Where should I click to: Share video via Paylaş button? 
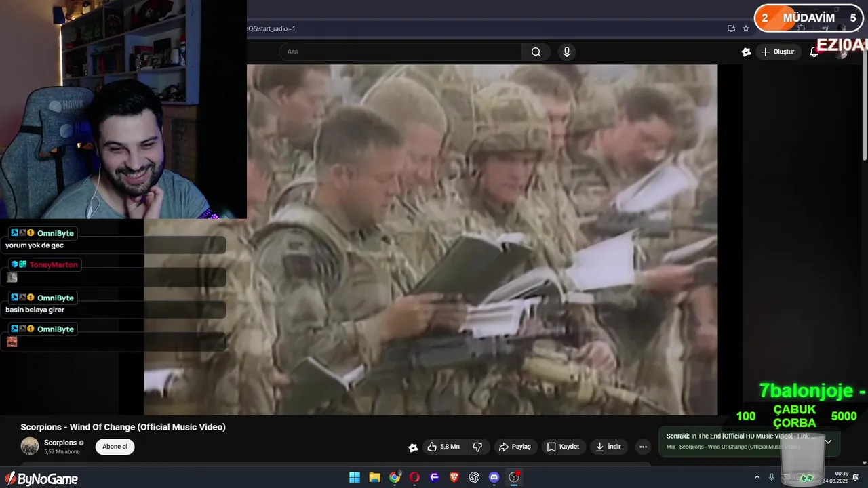(515, 447)
